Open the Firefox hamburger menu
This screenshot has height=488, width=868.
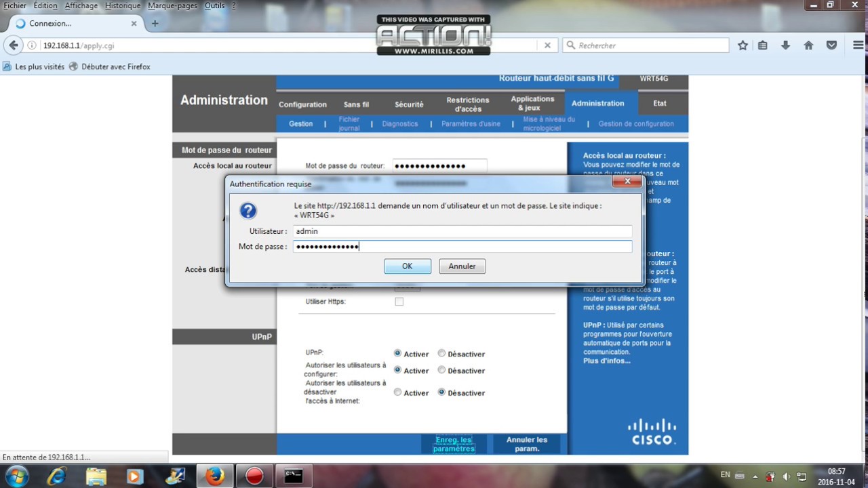[x=858, y=45]
